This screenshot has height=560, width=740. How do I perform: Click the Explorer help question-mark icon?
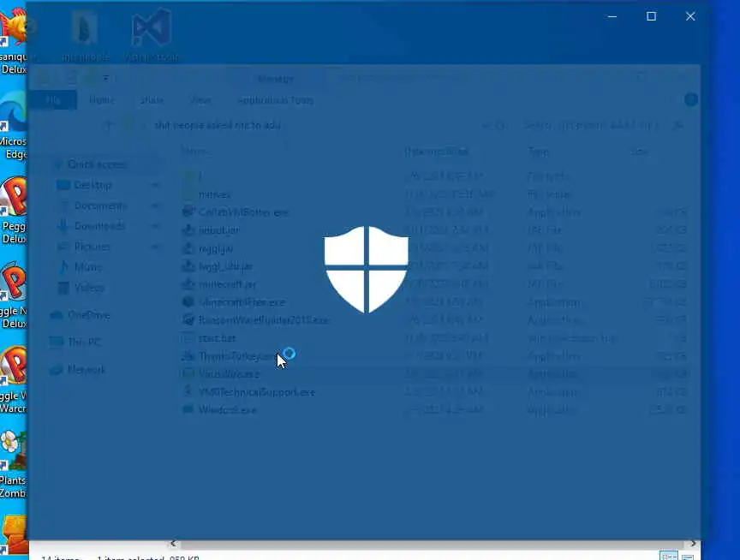pos(691,99)
